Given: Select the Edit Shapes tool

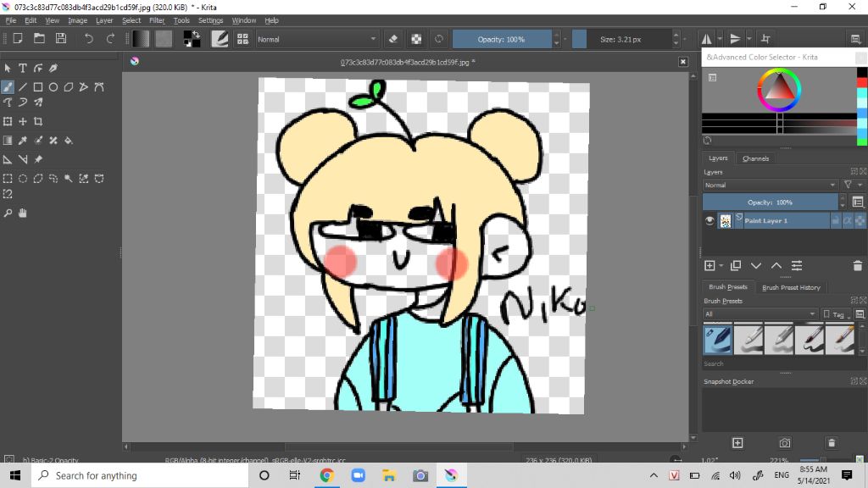Looking at the screenshot, I should coord(38,68).
